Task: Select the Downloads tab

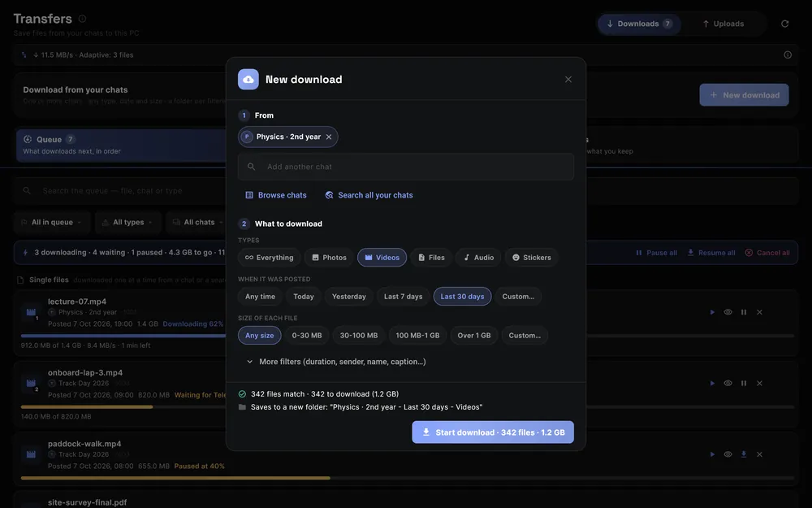Action: (x=639, y=24)
